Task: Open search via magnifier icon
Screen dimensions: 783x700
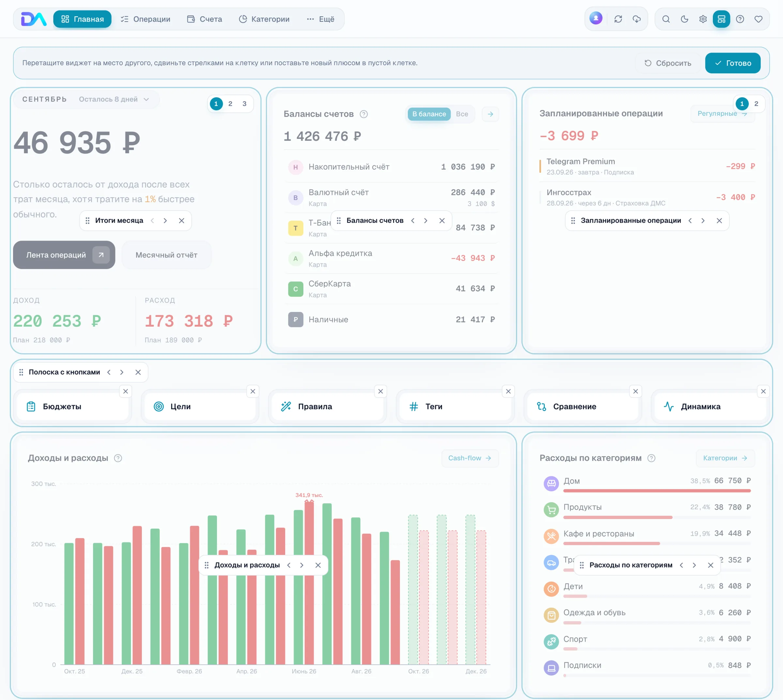Action: coord(666,19)
